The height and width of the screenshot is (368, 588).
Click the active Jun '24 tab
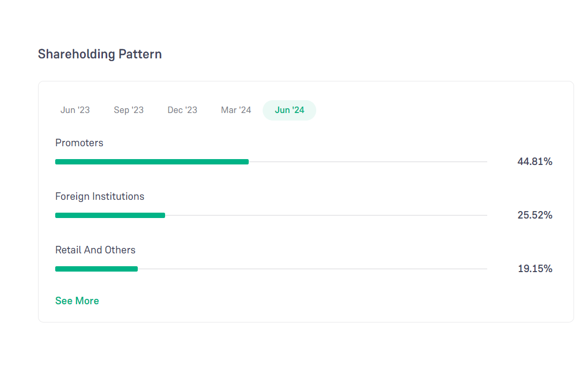click(289, 110)
